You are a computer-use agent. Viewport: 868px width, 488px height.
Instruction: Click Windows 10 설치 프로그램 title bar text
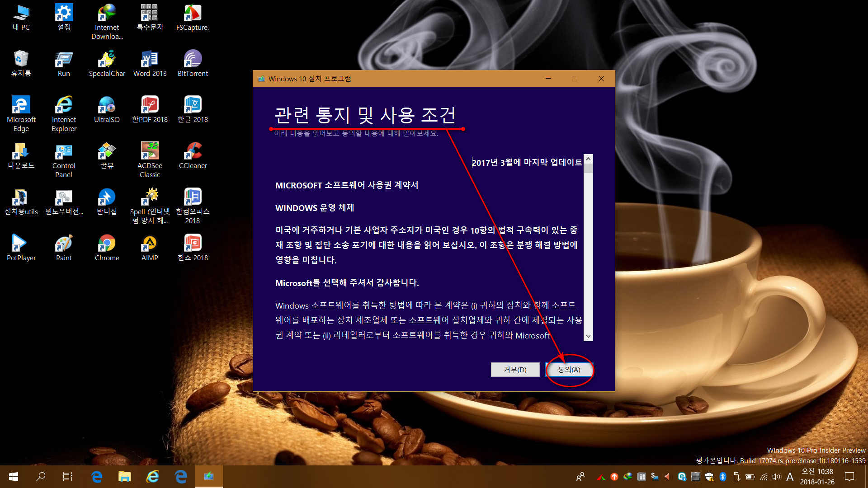[310, 79]
